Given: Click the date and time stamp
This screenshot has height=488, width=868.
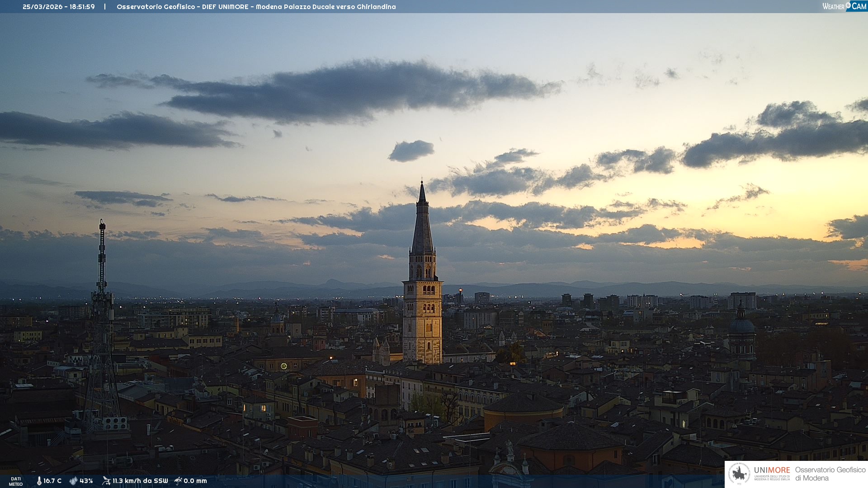Looking at the screenshot, I should click(x=59, y=7).
